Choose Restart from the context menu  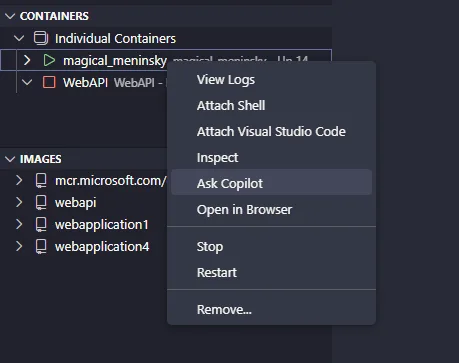(x=271, y=273)
